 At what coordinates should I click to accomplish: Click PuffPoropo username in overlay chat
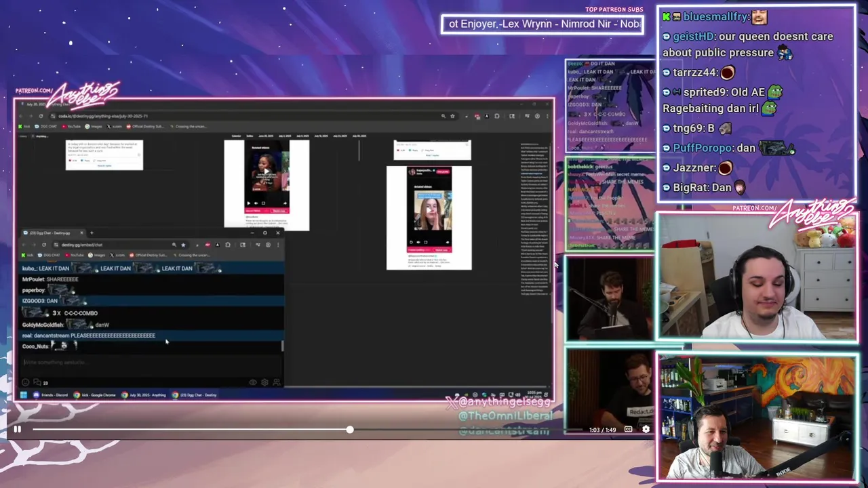click(x=703, y=148)
